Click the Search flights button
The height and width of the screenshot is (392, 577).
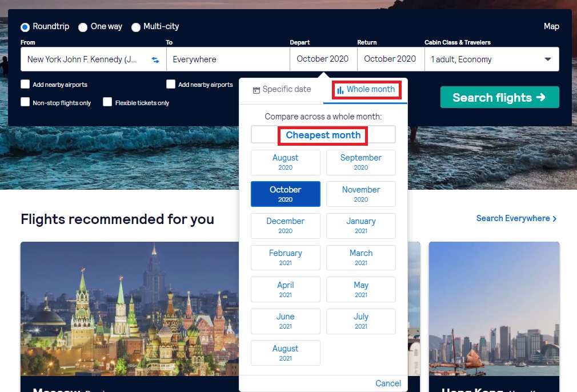(500, 97)
